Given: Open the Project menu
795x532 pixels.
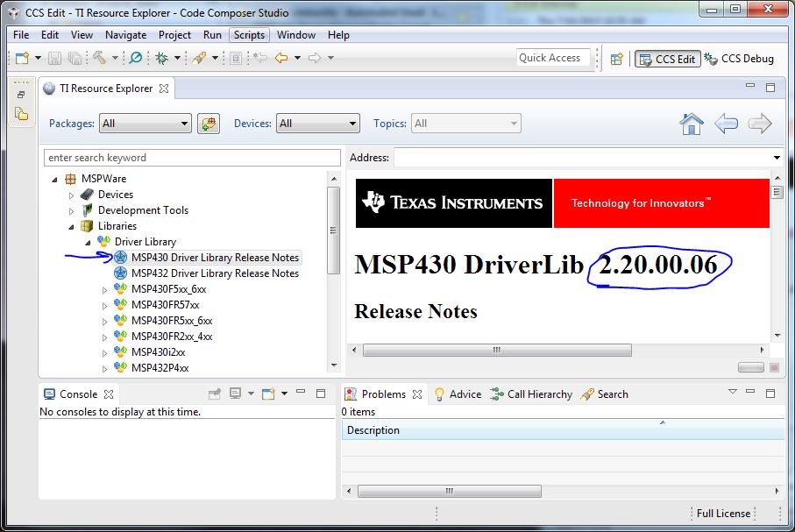Looking at the screenshot, I should (174, 35).
